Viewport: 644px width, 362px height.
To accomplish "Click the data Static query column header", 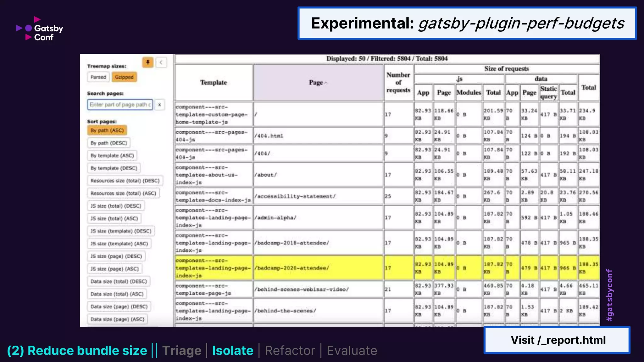I will tap(548, 93).
